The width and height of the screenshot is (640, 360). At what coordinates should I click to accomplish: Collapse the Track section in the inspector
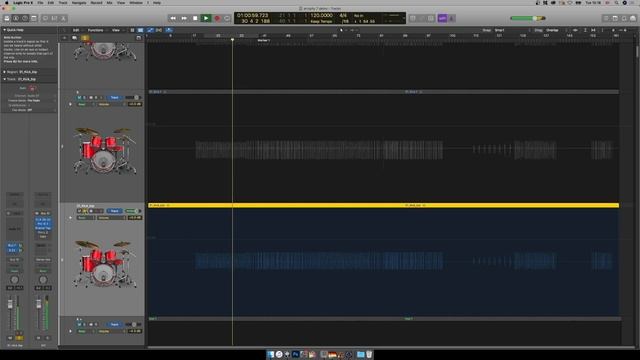coord(4,79)
